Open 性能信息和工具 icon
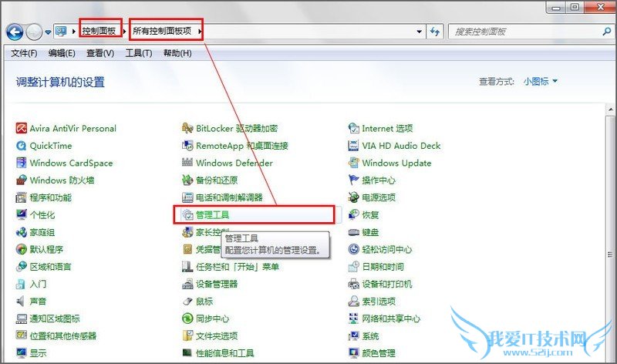The width and height of the screenshot is (617, 364). coord(187,353)
